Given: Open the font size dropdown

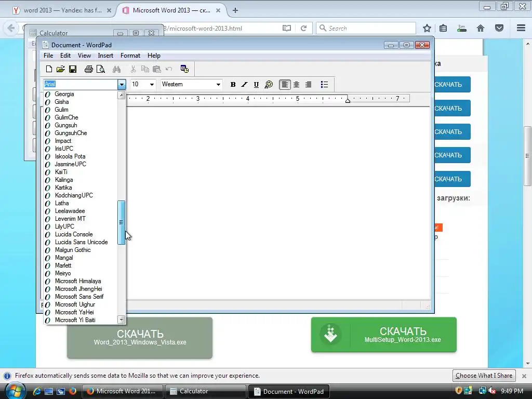Looking at the screenshot, I should pos(152,85).
